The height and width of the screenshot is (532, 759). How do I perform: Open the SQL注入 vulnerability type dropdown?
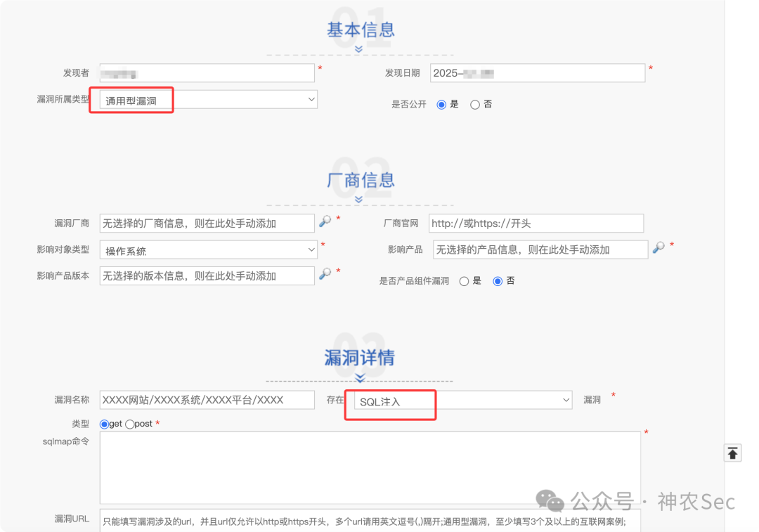pos(464,399)
